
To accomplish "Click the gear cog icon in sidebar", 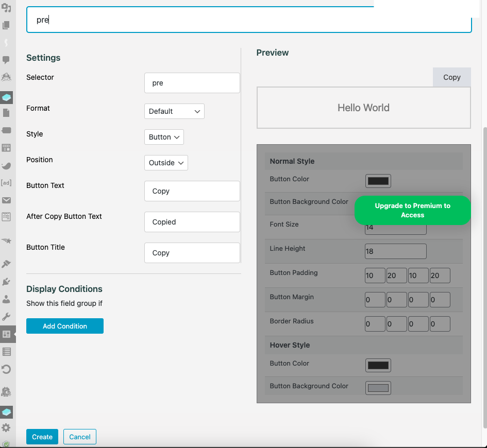I will [x=6, y=427].
